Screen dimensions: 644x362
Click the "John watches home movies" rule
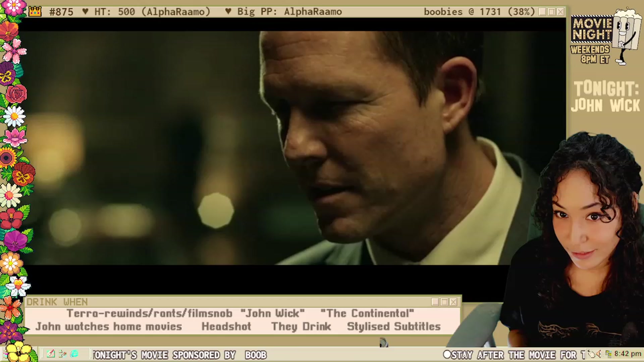click(x=109, y=326)
